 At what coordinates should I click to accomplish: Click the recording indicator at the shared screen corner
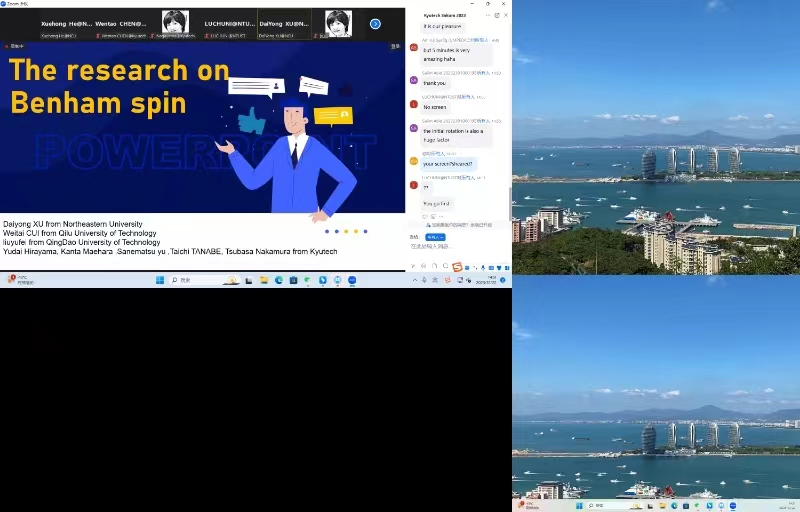coord(14,46)
